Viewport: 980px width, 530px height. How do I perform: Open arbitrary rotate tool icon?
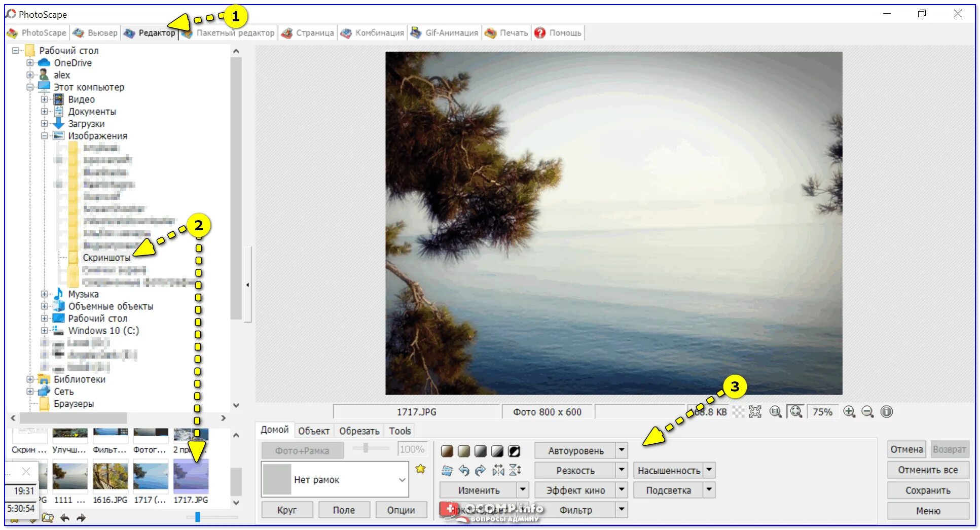pyautogui.click(x=447, y=470)
